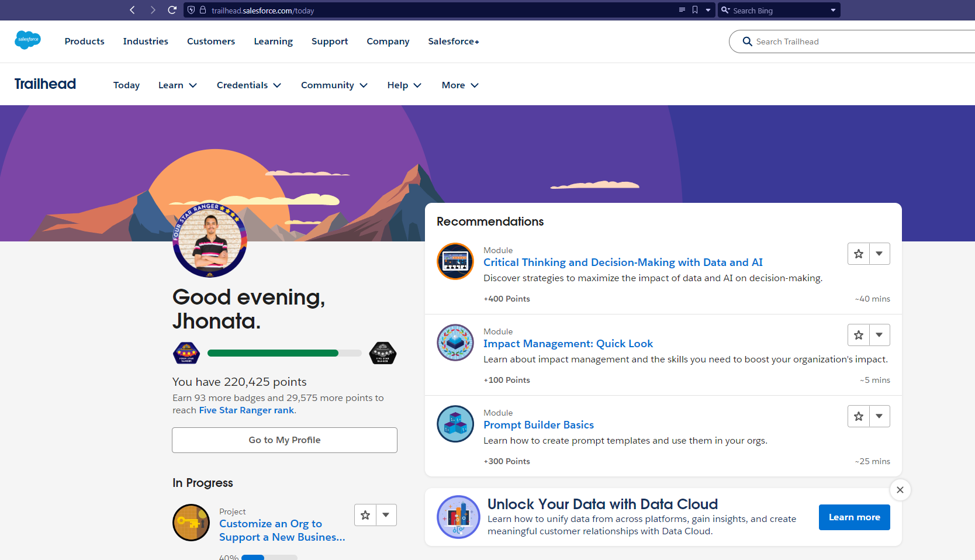Open bookmarks via the bookmark icon

coord(695,10)
